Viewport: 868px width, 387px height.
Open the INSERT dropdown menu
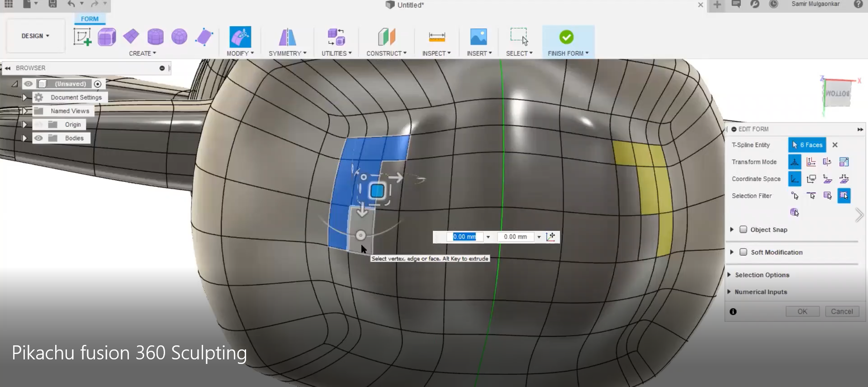point(479,53)
